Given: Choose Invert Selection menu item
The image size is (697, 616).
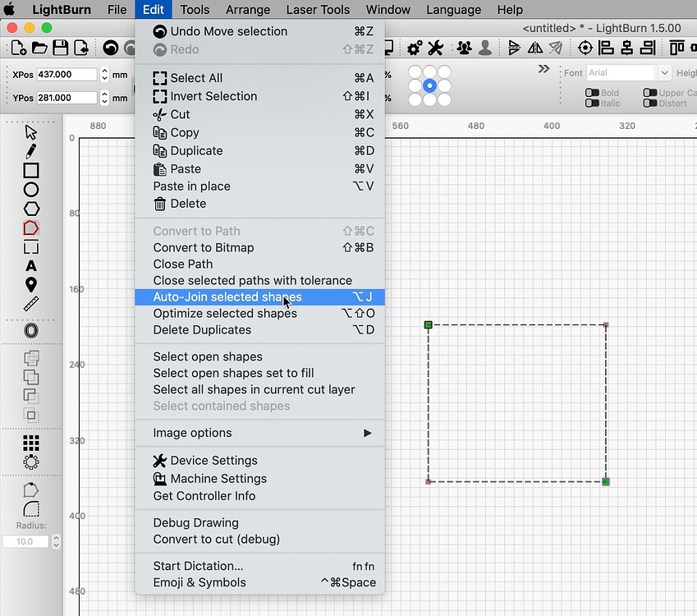Looking at the screenshot, I should pyautogui.click(x=259, y=96).
